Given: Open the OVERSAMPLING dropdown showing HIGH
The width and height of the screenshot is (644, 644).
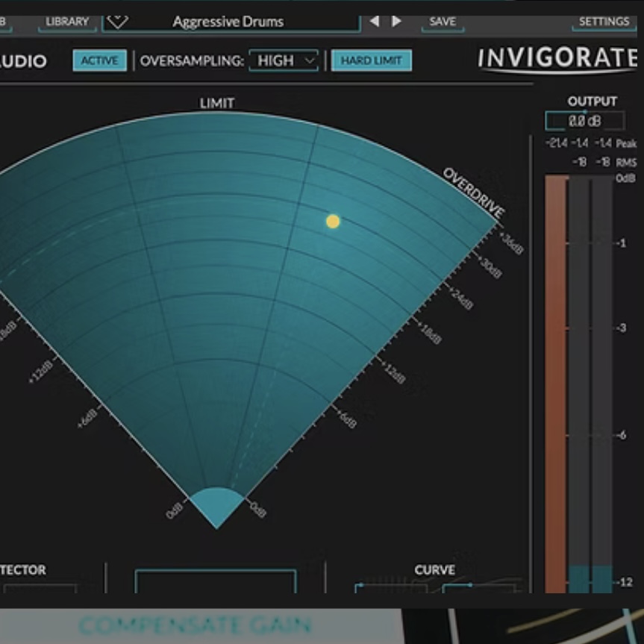Looking at the screenshot, I should click(x=284, y=60).
